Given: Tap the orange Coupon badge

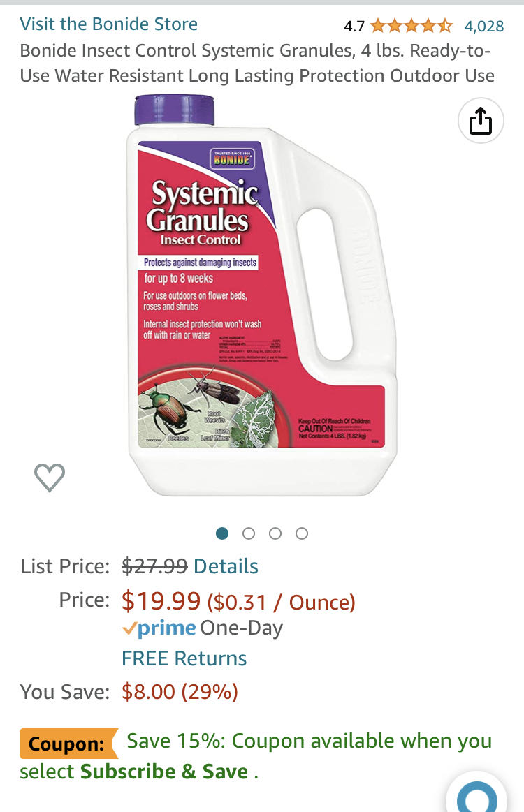Looking at the screenshot, I should [68, 744].
